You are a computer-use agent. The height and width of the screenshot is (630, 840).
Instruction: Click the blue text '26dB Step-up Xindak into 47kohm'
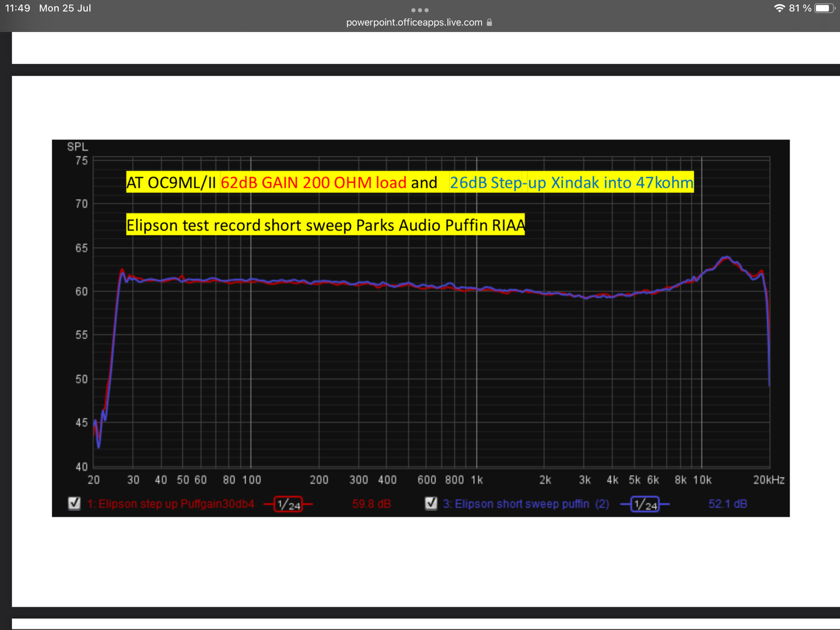572,183
